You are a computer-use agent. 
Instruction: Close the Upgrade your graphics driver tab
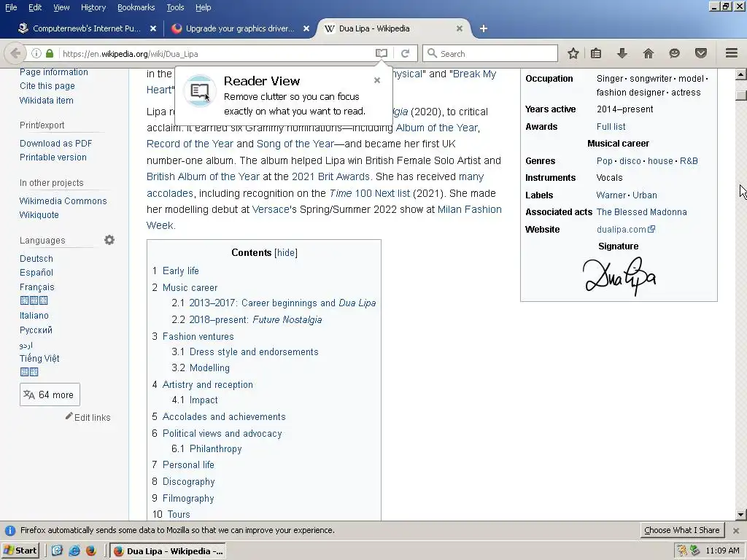click(306, 28)
